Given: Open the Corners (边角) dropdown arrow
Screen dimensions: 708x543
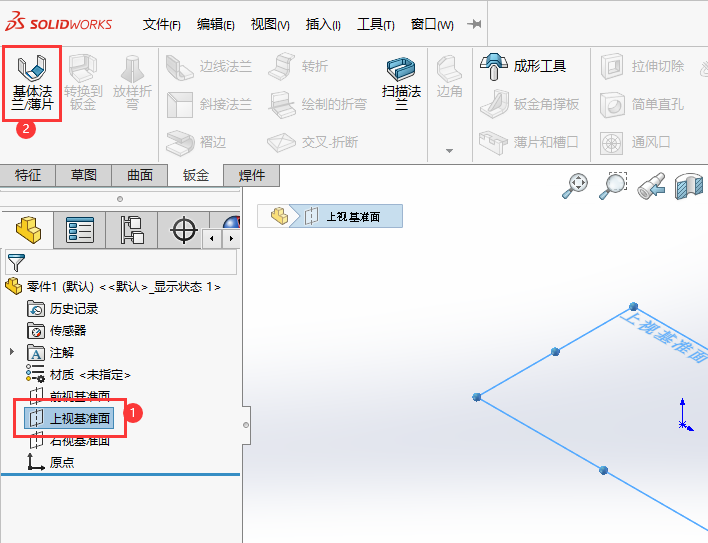Looking at the screenshot, I should pyautogui.click(x=449, y=151).
